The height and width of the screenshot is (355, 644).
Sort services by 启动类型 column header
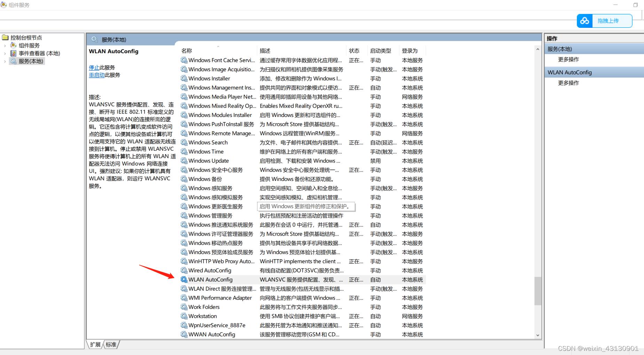pyautogui.click(x=383, y=51)
